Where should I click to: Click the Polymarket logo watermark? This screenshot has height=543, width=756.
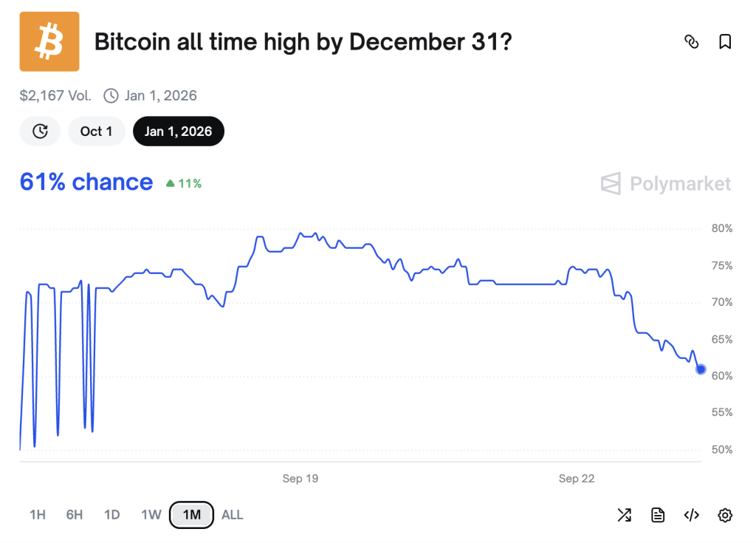[666, 183]
